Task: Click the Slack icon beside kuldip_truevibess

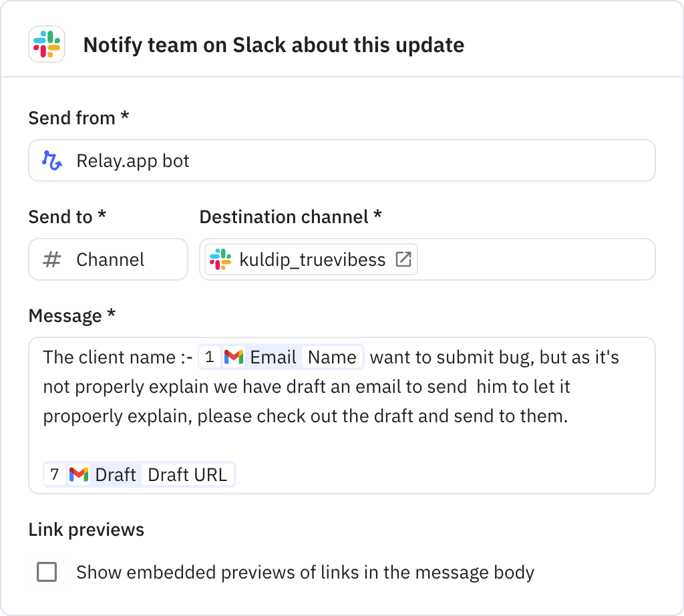Action: pyautogui.click(x=220, y=259)
